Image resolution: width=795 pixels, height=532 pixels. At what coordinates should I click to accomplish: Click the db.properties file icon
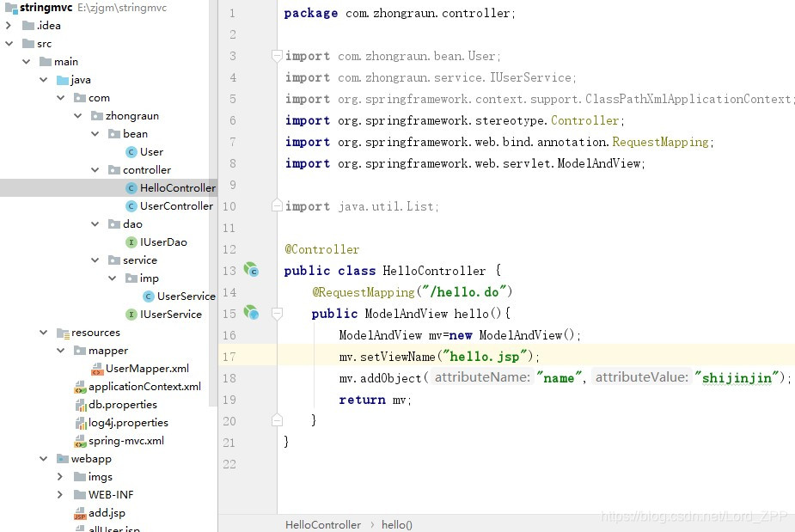pos(81,405)
